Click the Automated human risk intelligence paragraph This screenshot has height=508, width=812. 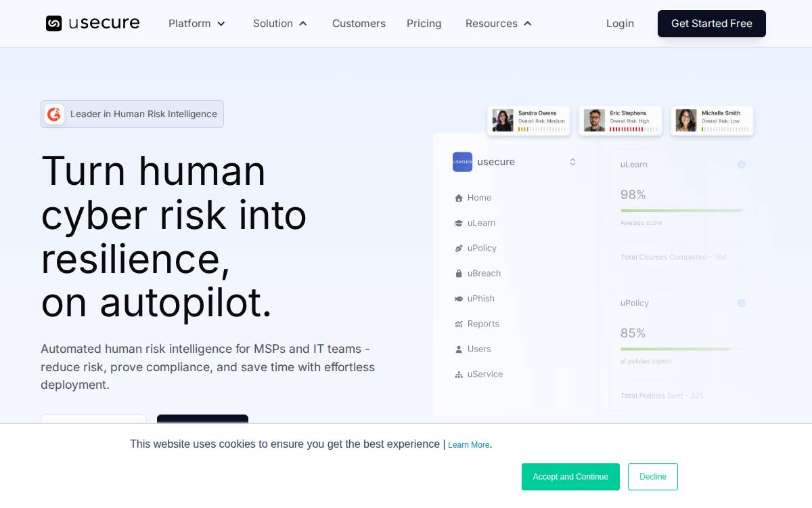(x=208, y=367)
